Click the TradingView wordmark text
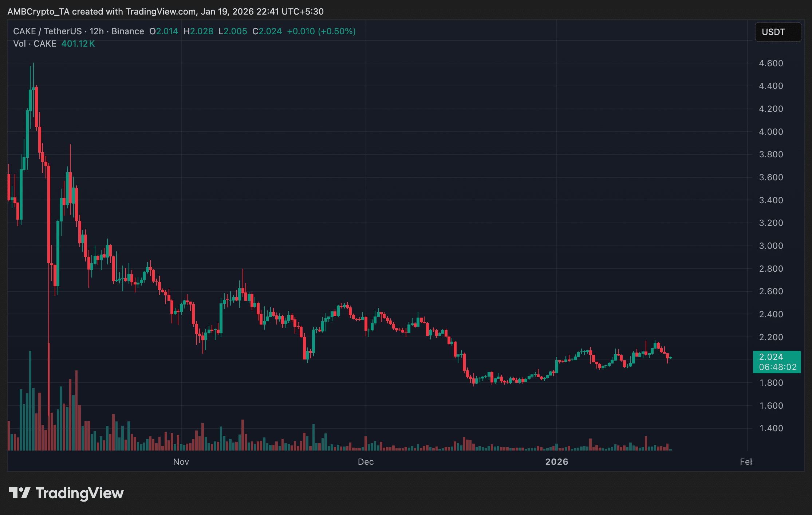The height and width of the screenshot is (515, 812). point(79,493)
